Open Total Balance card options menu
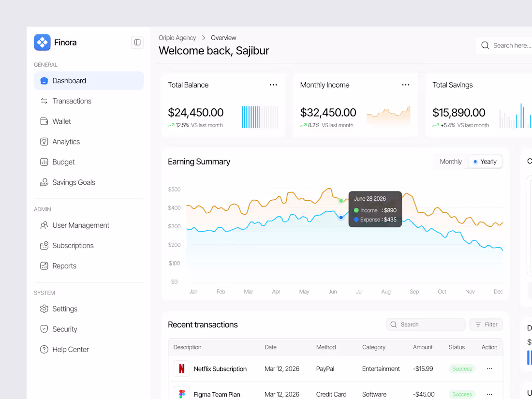The image size is (532, 399). [273, 85]
